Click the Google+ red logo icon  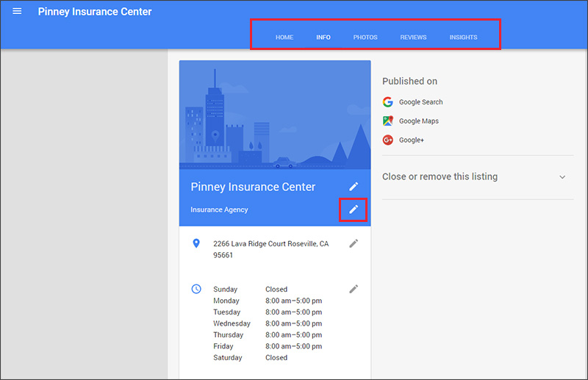click(x=388, y=140)
